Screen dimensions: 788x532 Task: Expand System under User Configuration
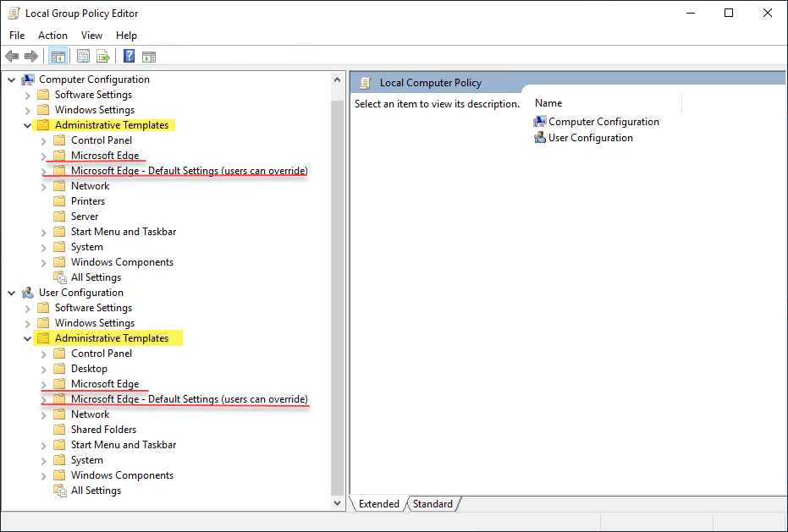click(44, 460)
